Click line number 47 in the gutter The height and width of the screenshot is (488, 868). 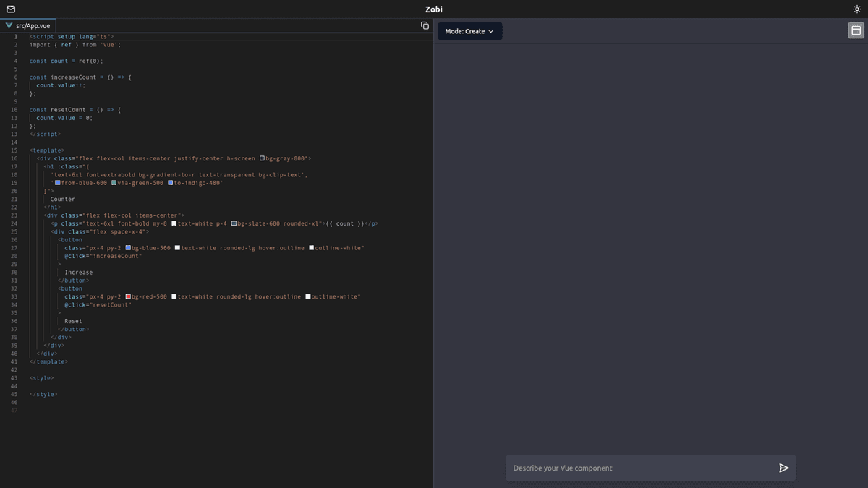[14, 411]
